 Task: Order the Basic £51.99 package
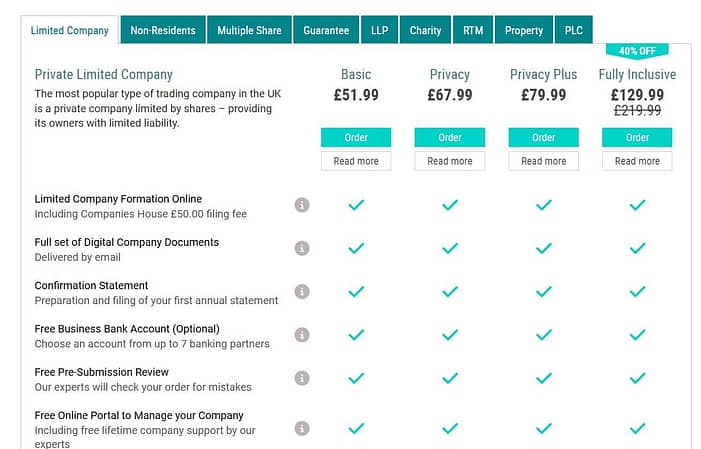coord(356,137)
